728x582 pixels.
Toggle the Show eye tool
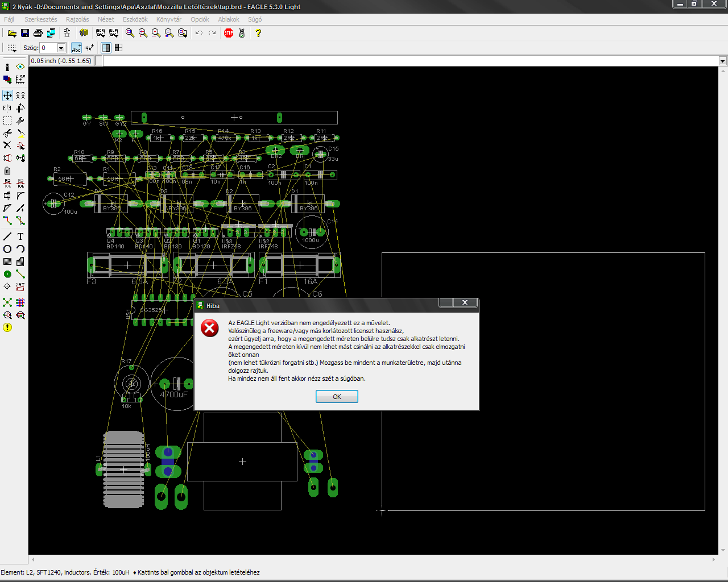[20, 67]
